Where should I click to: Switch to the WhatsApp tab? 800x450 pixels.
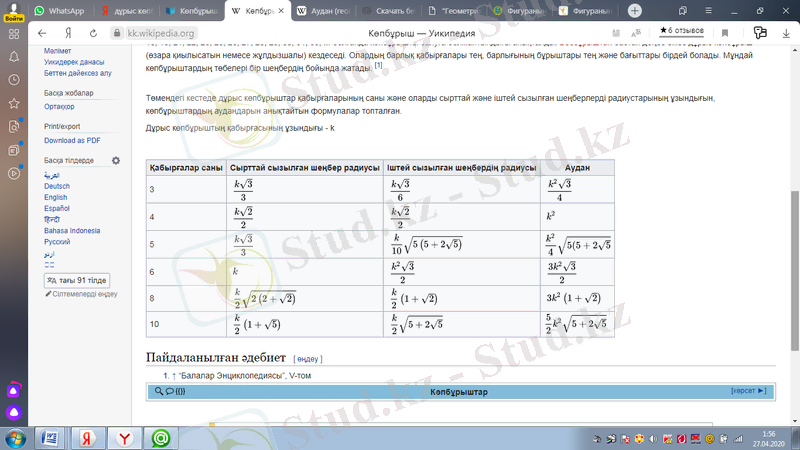(x=61, y=11)
